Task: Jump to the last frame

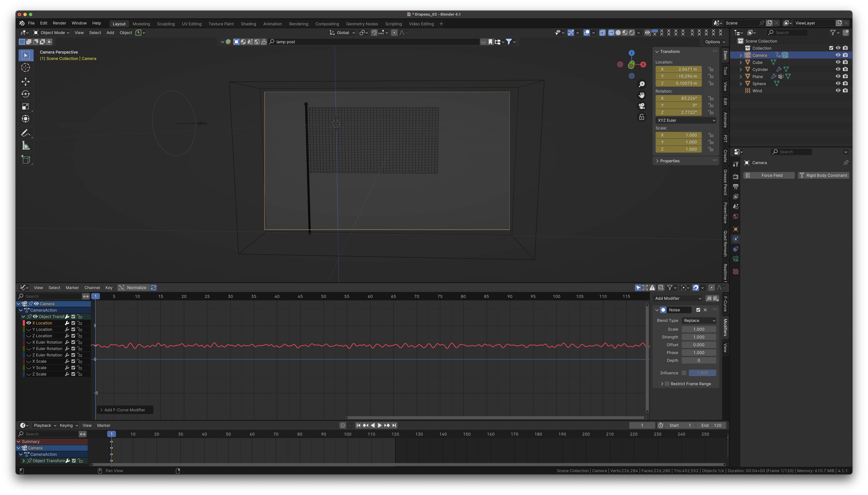Action: point(394,425)
